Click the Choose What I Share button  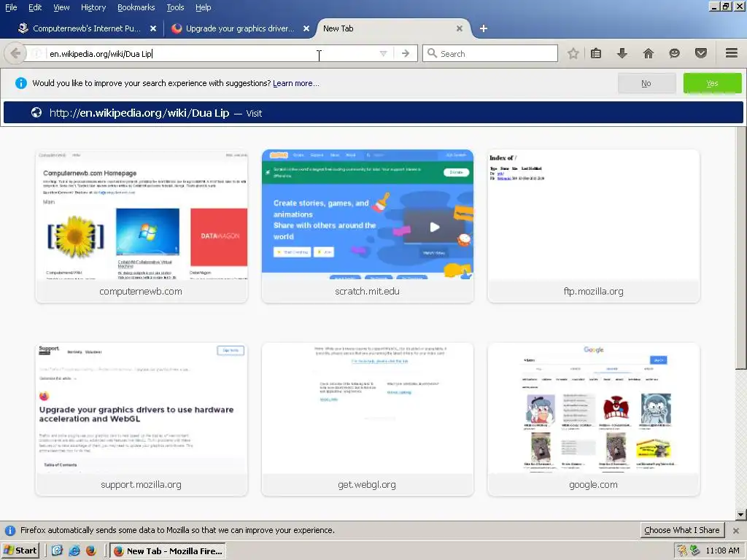point(682,530)
